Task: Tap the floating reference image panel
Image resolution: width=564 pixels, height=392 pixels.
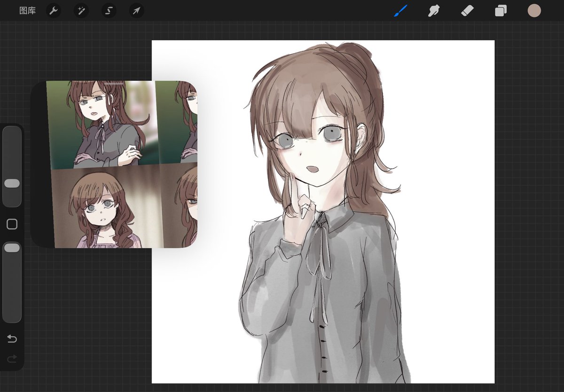Action: pos(114,164)
